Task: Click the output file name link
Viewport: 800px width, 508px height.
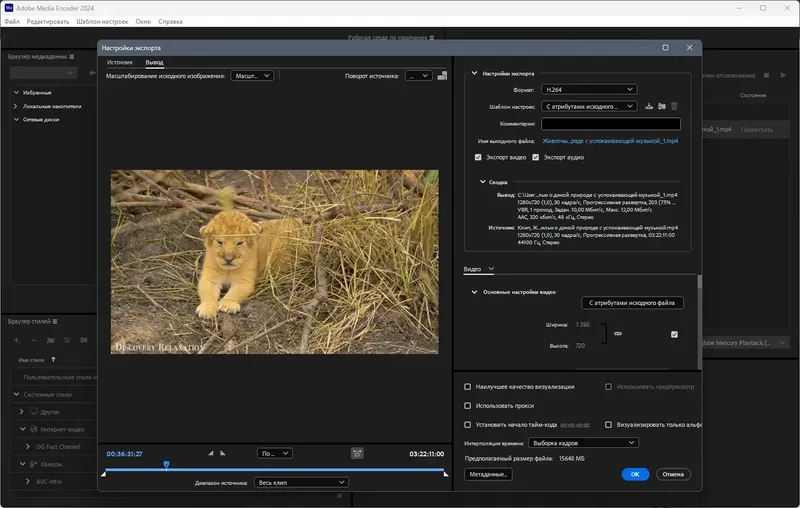Action: click(611, 141)
